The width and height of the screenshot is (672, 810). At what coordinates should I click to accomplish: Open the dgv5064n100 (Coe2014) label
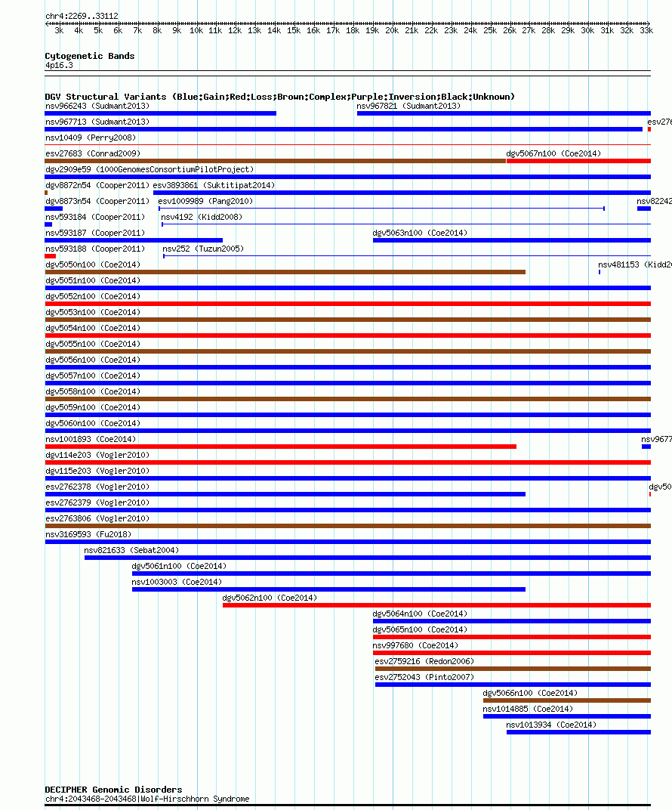click(420, 614)
